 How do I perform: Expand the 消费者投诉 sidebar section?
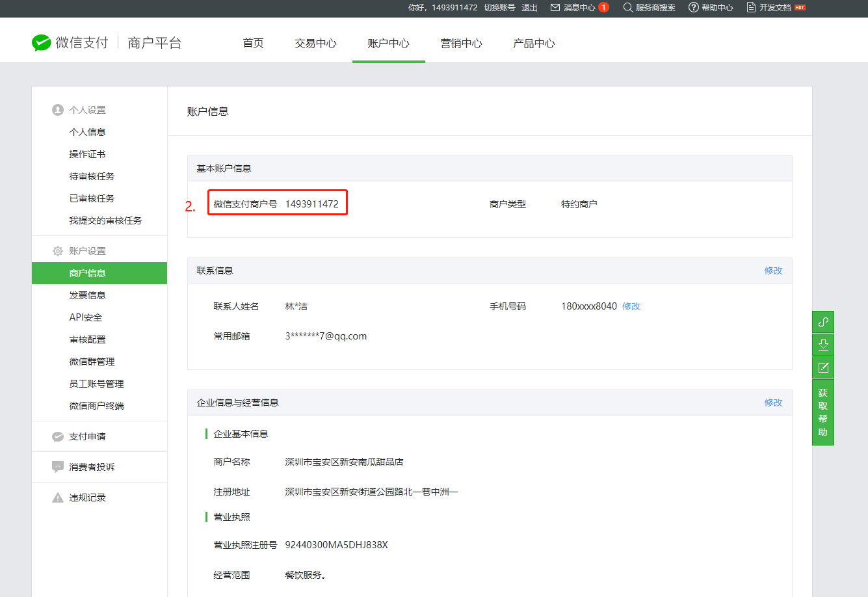click(x=92, y=467)
